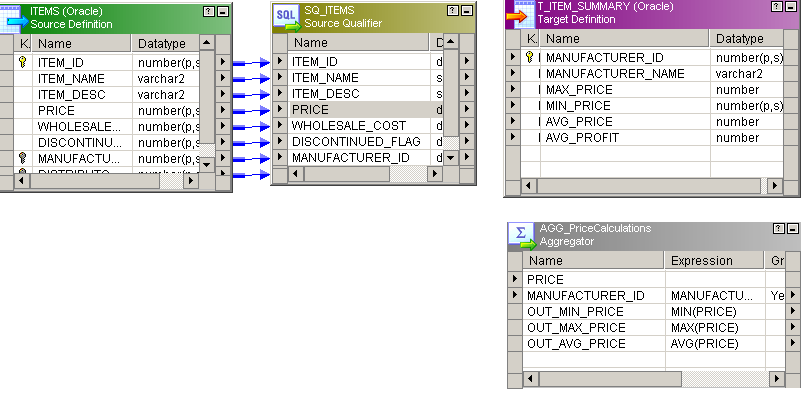803x394 pixels.
Task: Click Expression column header in aggregator
Action: coord(714,260)
